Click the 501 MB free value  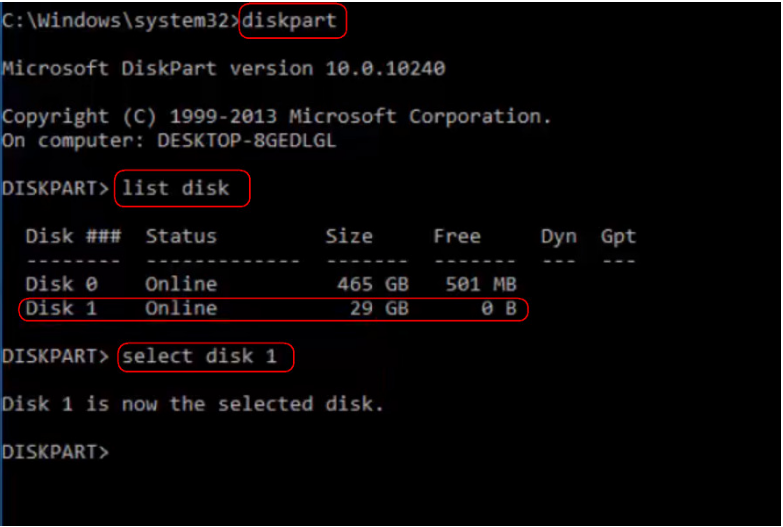481,285
